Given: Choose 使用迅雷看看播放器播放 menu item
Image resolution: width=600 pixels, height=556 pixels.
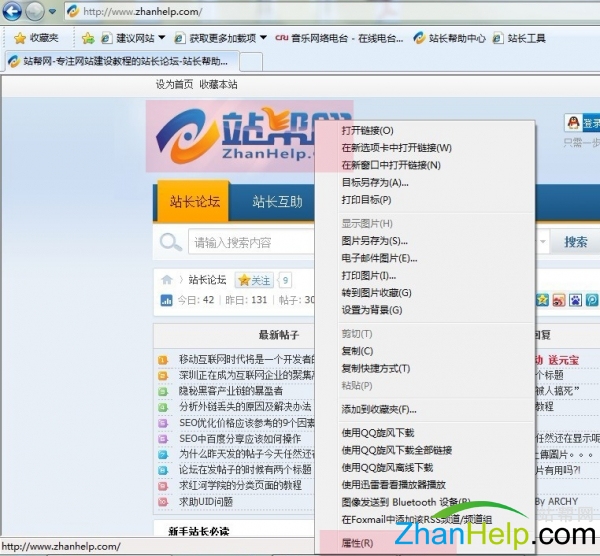Looking at the screenshot, I should 425,485.
